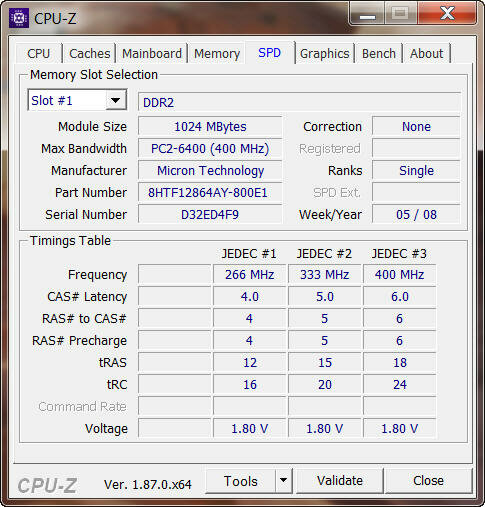485x507 pixels.
Task: Click JEDEC #1 frequency 266 MHz
Action: 250,275
